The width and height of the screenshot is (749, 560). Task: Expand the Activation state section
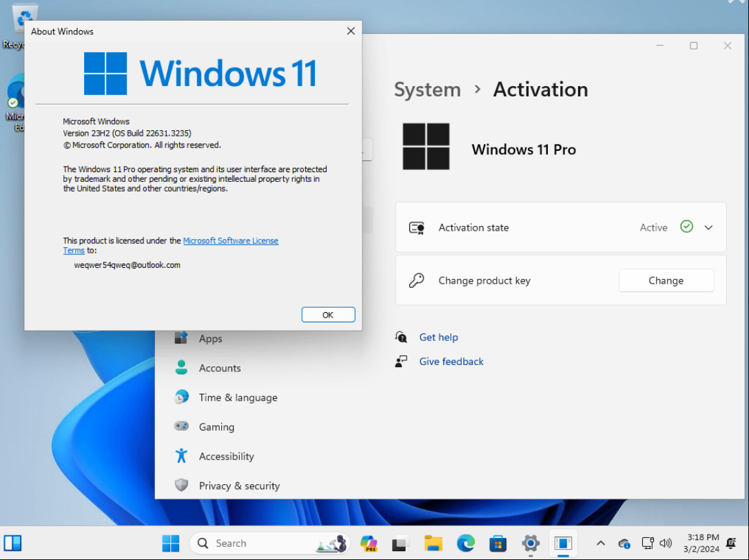pyautogui.click(x=708, y=227)
